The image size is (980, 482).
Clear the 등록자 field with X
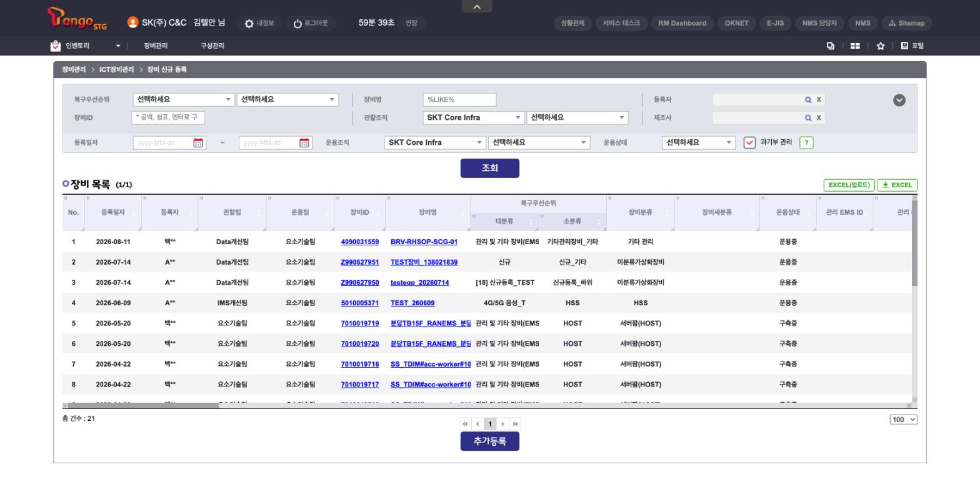819,99
